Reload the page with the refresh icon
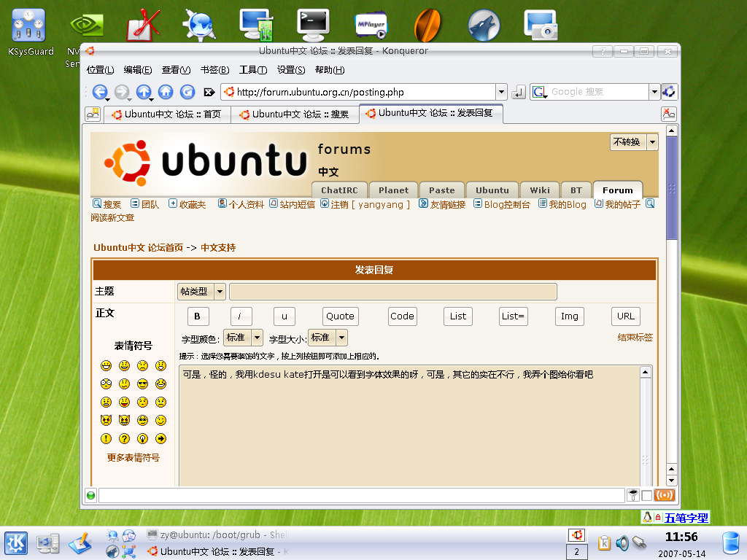Screen dimensions: 747x560 [x=187, y=92]
